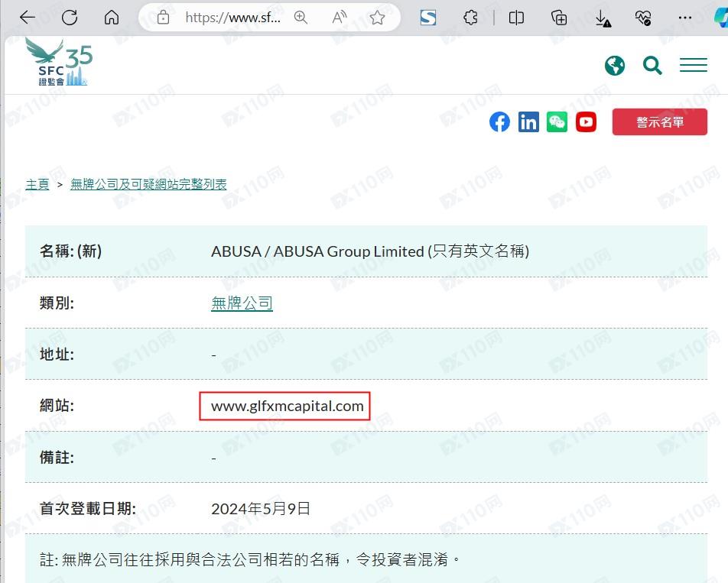This screenshot has width=728, height=583.
Task: Go back to the previous page
Action: pyautogui.click(x=28, y=18)
